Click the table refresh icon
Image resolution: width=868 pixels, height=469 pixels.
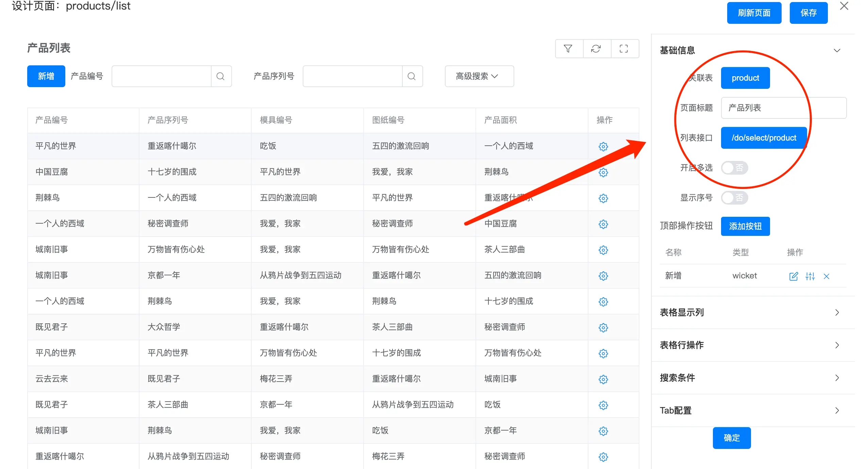click(x=596, y=49)
